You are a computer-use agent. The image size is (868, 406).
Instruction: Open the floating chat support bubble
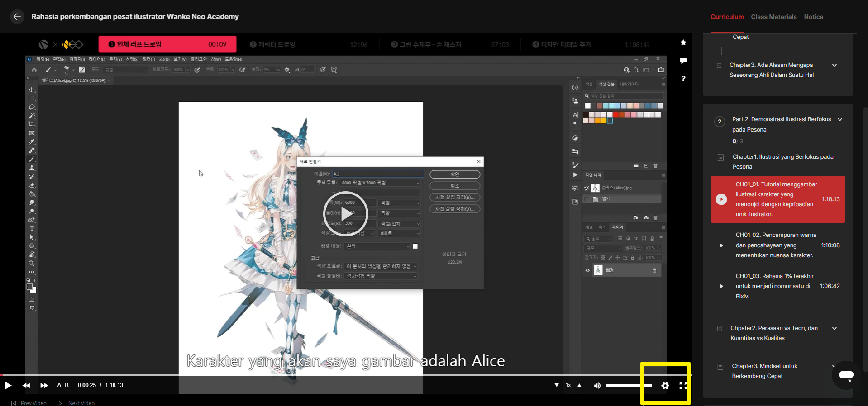[x=846, y=375]
